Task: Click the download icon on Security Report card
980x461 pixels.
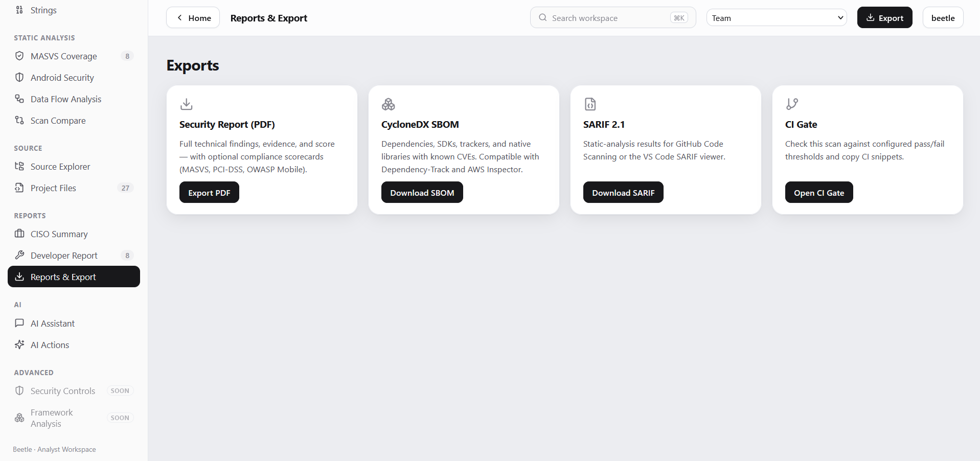Action: [x=187, y=104]
